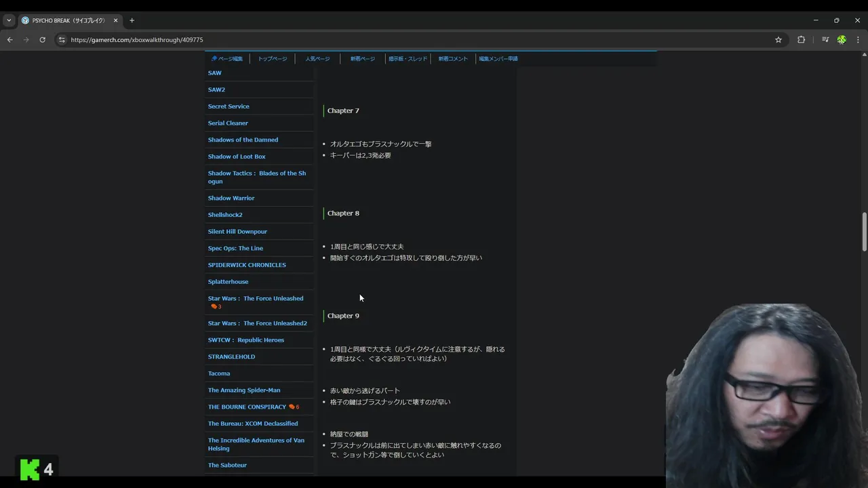Open the Chrome three-dot menu

[858, 40]
